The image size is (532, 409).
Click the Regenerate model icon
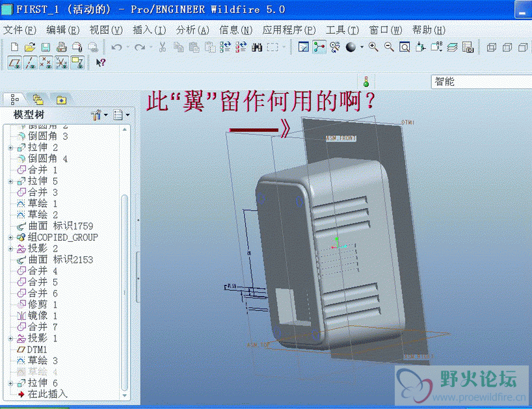click(225, 47)
